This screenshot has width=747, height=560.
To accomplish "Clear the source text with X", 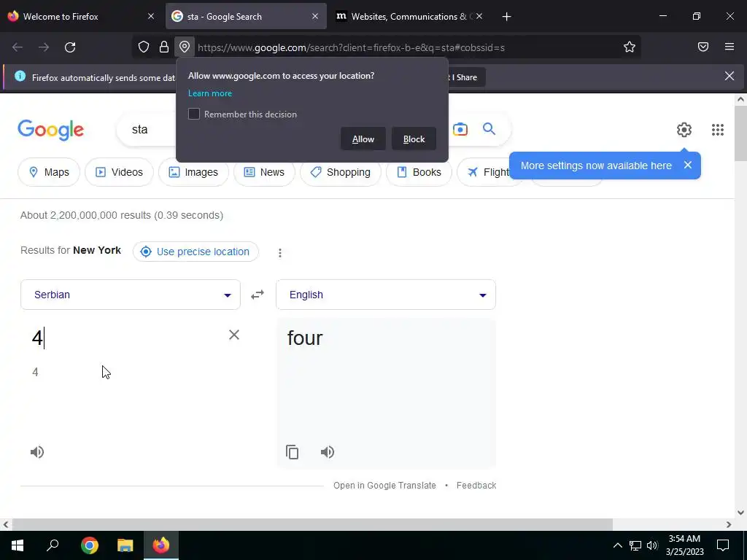I will [x=234, y=335].
